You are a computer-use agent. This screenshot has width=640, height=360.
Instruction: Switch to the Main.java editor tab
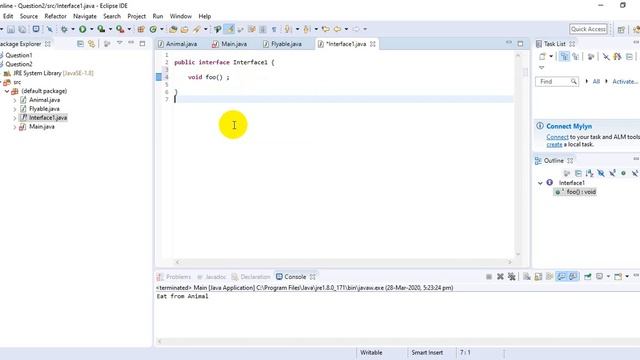tap(230, 44)
